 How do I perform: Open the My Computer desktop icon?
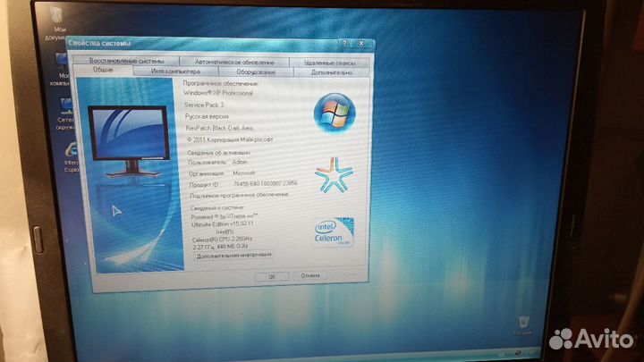61,69
